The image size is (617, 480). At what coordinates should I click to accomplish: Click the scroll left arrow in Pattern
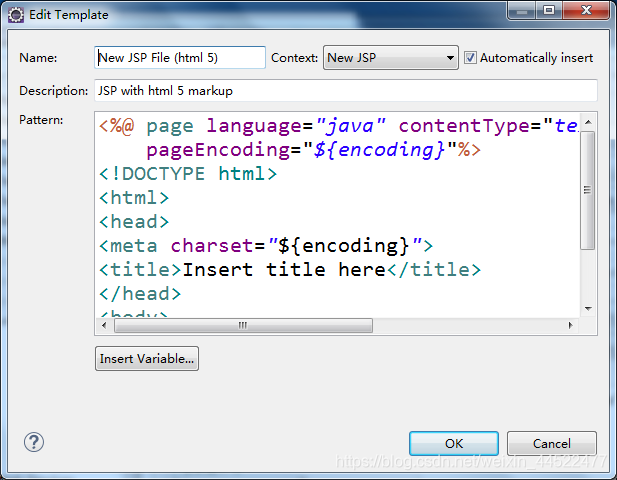coord(104,325)
